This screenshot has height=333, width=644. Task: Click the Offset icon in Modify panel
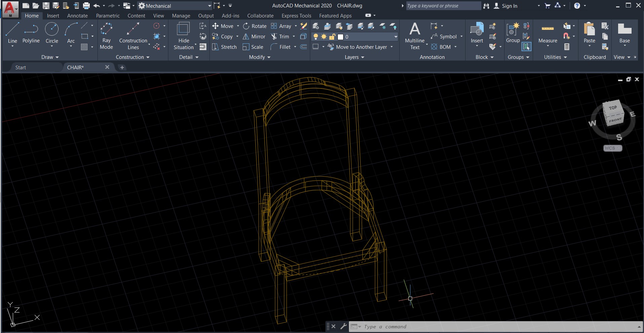coord(304,47)
